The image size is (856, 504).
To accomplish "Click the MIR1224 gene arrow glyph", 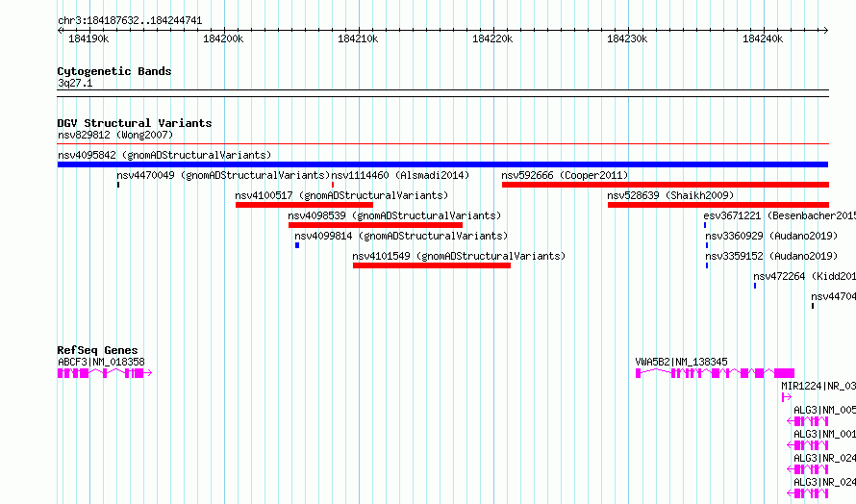I will pos(786,397).
